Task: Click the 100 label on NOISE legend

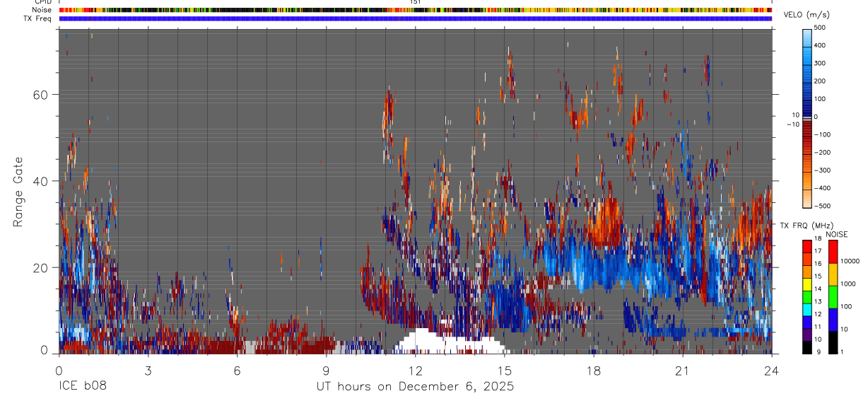Action: (x=847, y=306)
